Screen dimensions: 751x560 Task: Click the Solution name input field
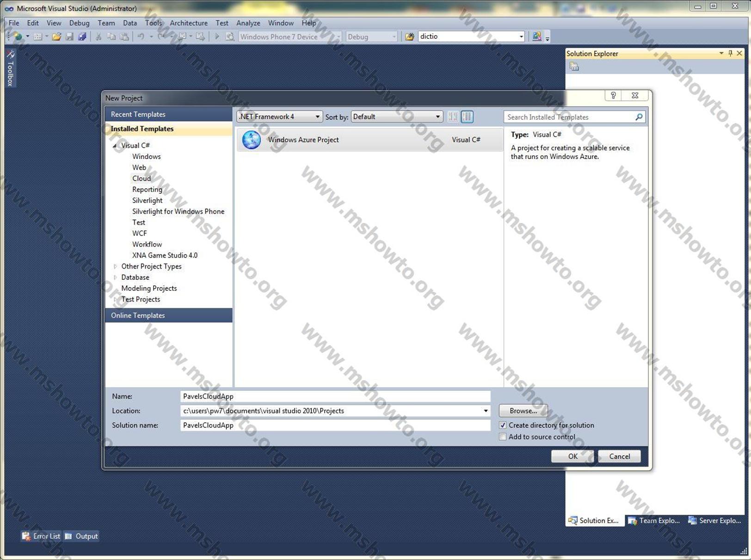coord(335,425)
